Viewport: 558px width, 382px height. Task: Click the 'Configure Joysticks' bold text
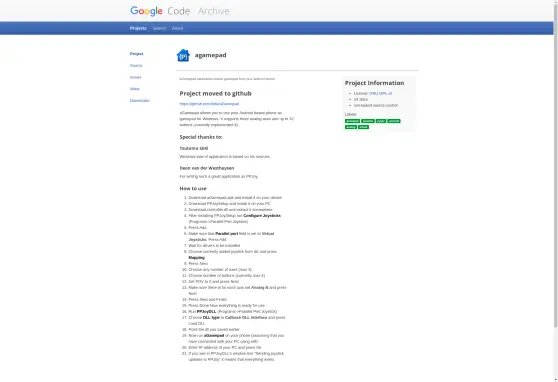click(x=262, y=215)
